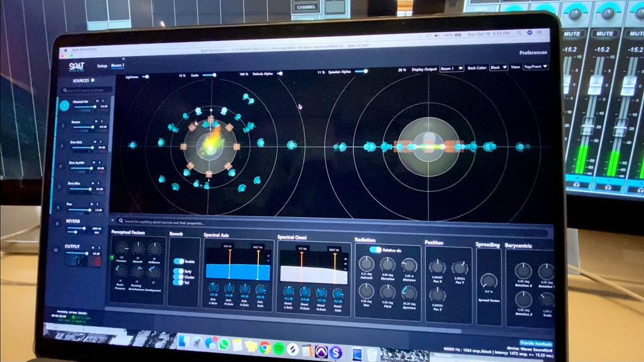Click the Azimuth knob in Radiation

366,265
